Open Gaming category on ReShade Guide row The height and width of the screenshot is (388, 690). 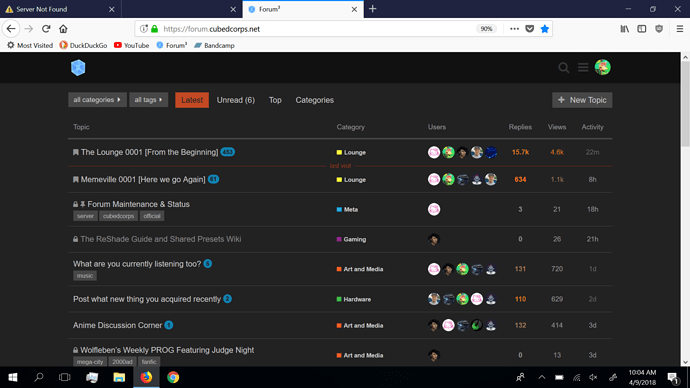click(x=351, y=239)
